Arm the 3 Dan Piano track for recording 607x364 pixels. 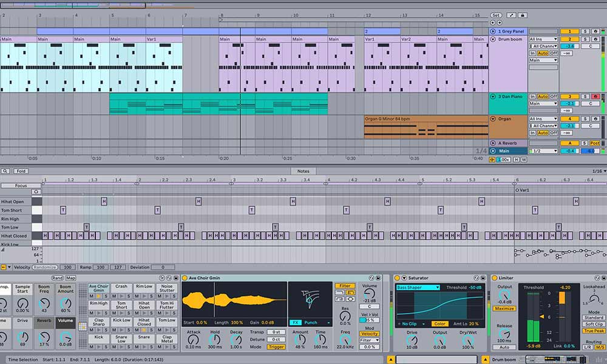tap(596, 96)
